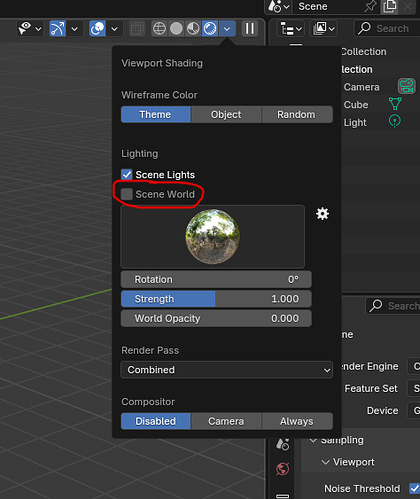This screenshot has height=499, width=420.
Task: Open HDRI preferences gear icon
Action: click(322, 214)
